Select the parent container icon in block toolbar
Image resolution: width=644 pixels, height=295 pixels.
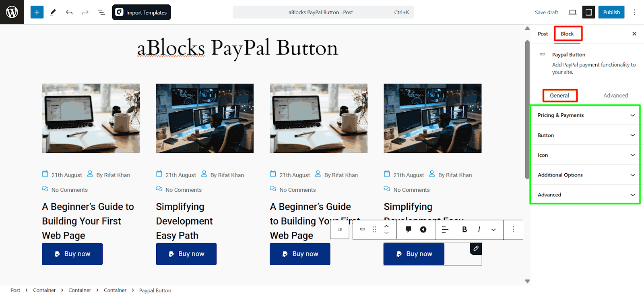tap(340, 229)
